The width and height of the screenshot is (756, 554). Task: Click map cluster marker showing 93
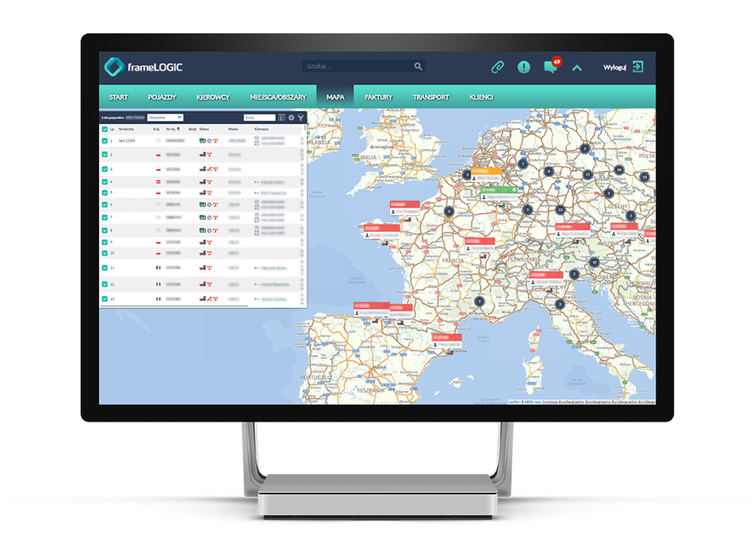click(x=619, y=170)
